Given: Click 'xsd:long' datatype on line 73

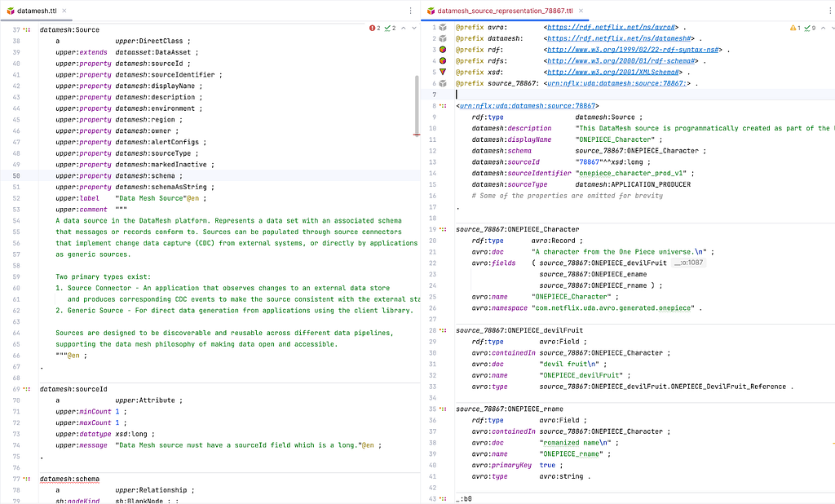Looking at the screenshot, I should click(131, 434).
